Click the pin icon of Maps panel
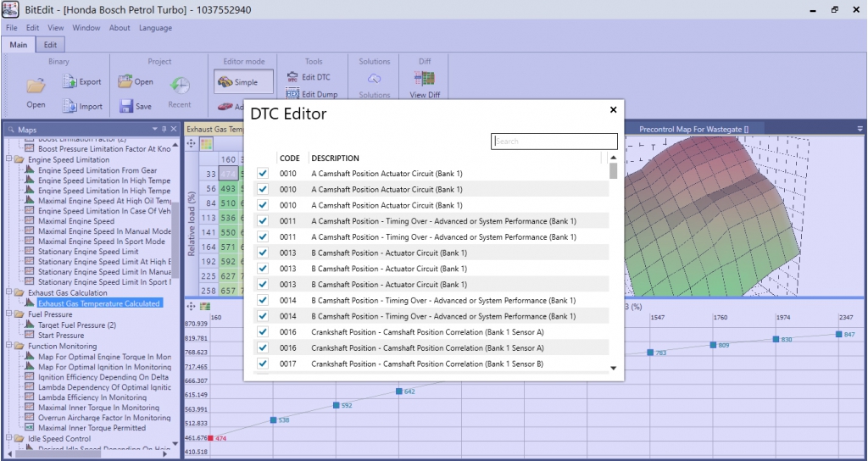Screen dimensions: 868x461 pyautogui.click(x=164, y=129)
